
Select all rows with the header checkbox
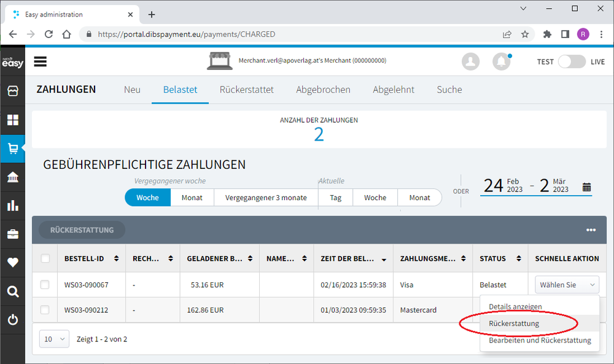(x=45, y=258)
